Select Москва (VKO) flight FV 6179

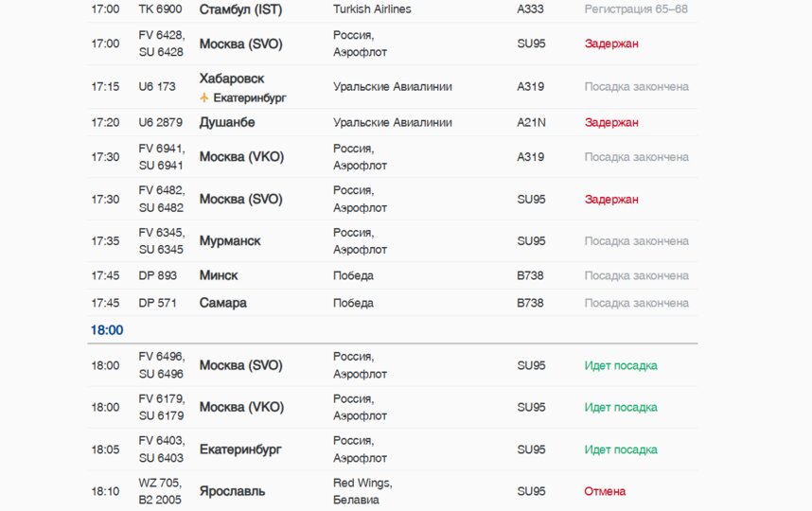pyautogui.click(x=393, y=408)
